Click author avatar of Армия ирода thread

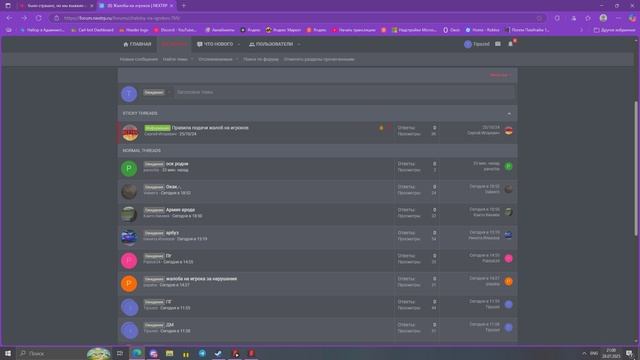coord(129,214)
